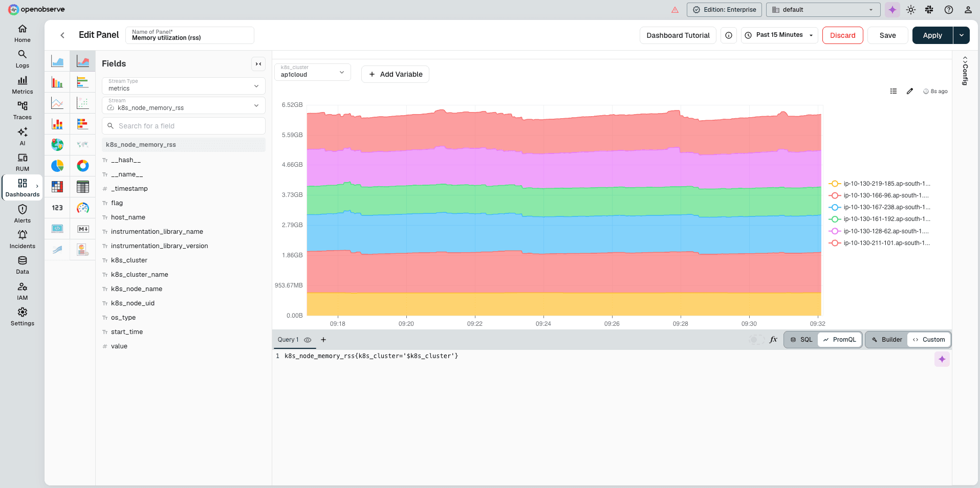Select the area chart type icon

tap(57, 62)
